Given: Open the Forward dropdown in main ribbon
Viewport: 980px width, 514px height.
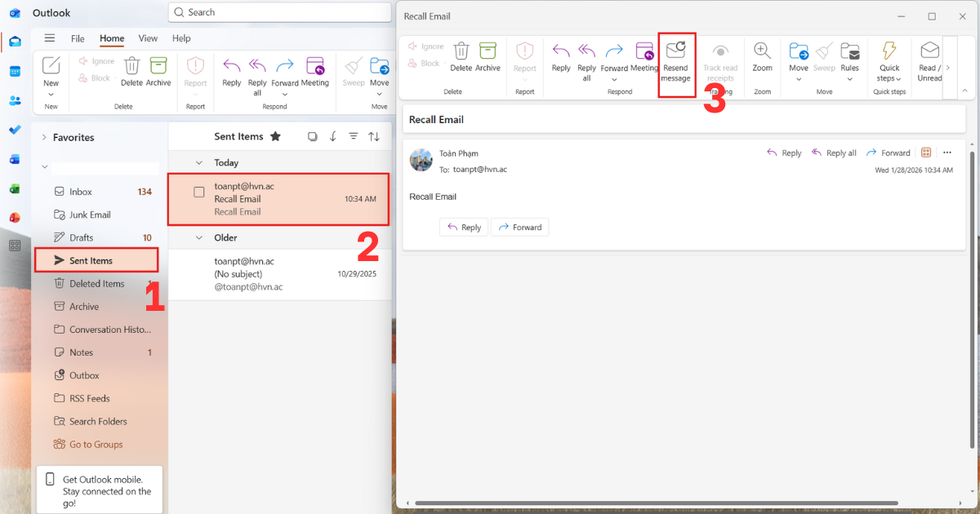Looking at the screenshot, I should 284,94.
